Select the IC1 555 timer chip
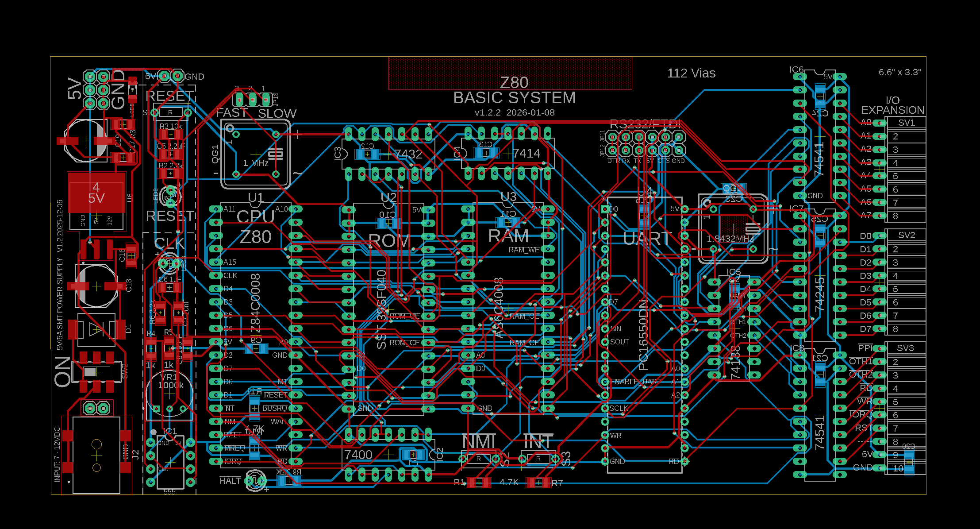Screen dimensions: 980x529 point(170,462)
